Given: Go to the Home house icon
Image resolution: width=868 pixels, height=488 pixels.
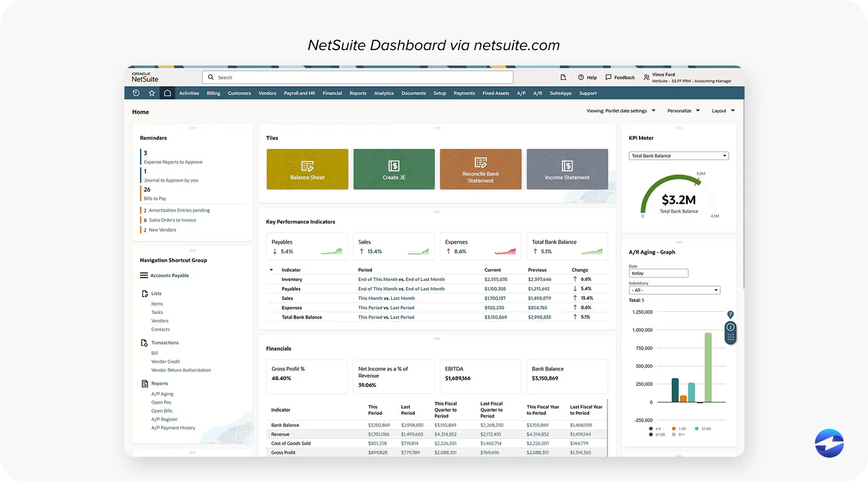Looking at the screenshot, I should [167, 93].
